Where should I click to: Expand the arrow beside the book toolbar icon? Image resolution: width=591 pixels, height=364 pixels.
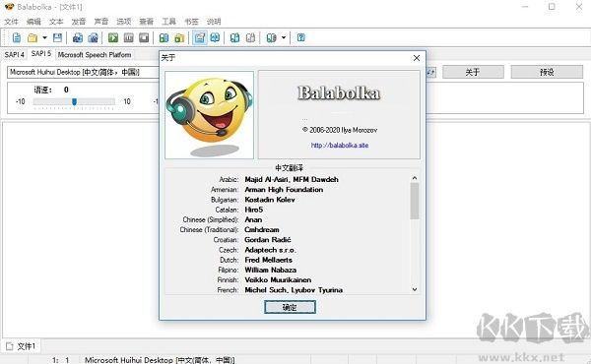click(x=284, y=37)
